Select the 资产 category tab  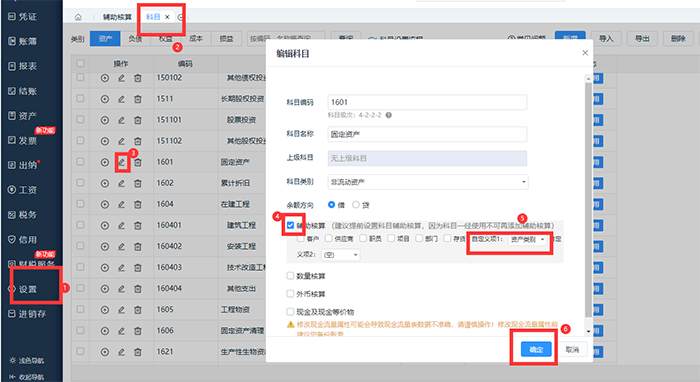pos(105,39)
